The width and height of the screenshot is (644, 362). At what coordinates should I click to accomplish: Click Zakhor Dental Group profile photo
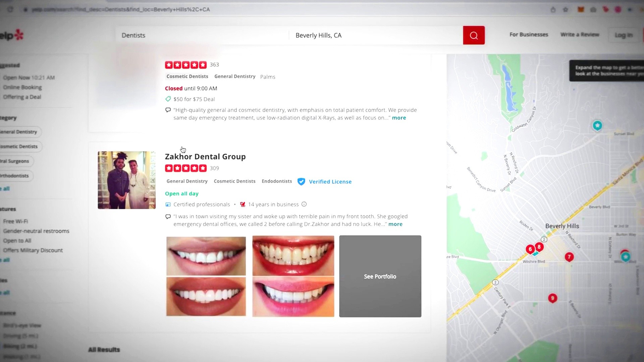pos(126,180)
